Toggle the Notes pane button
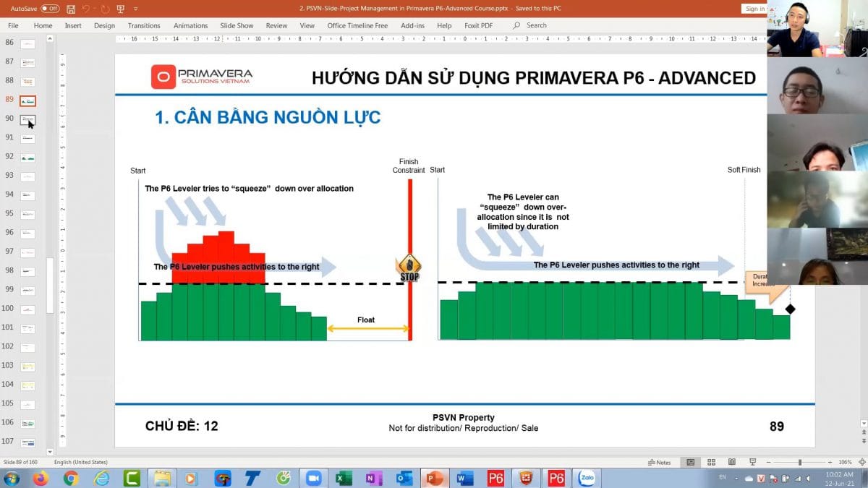Viewport: 868px width, 488px height. pos(659,462)
